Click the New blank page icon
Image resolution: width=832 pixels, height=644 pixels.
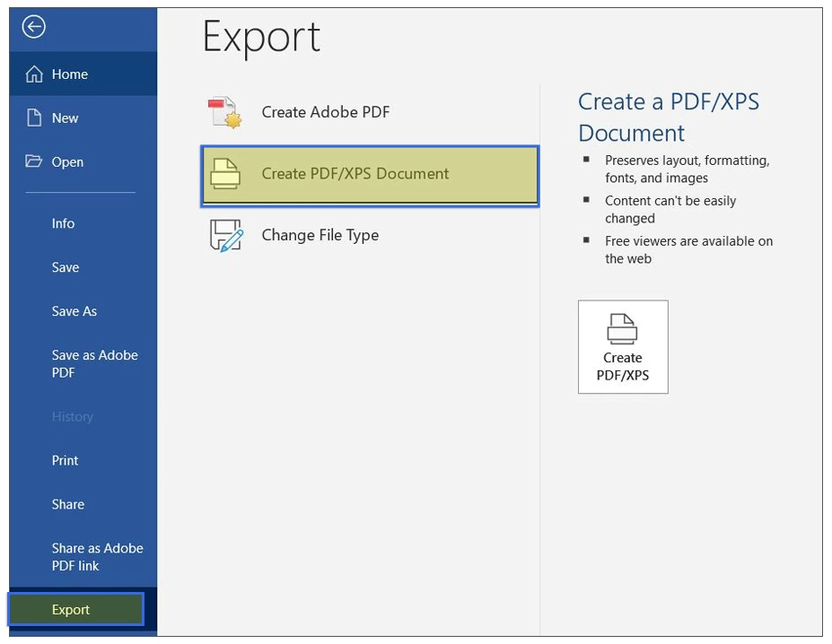pos(34,117)
